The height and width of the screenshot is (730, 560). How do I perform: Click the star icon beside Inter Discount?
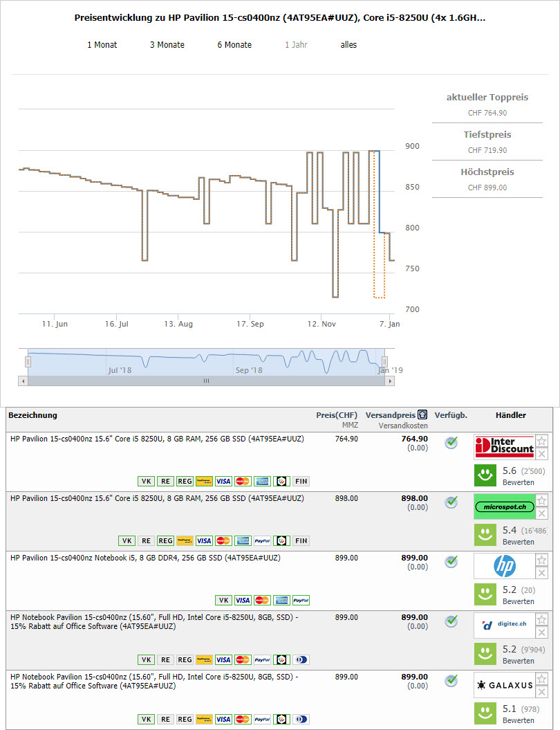542,441
